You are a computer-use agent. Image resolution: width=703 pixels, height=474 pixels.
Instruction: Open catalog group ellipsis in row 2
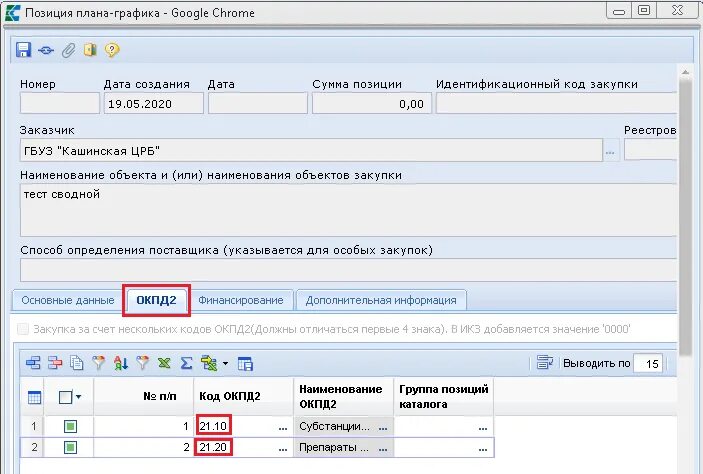click(482, 448)
